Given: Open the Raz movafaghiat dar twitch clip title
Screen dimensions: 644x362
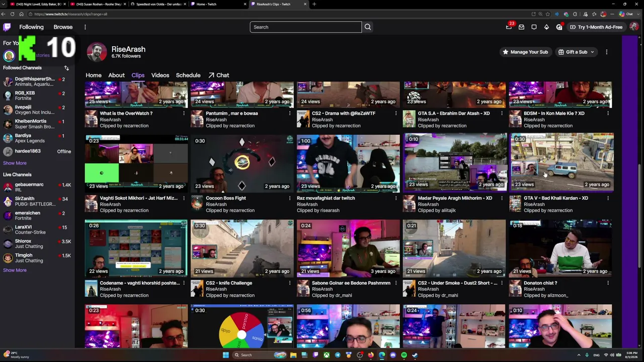Looking at the screenshot, I should tap(326, 198).
